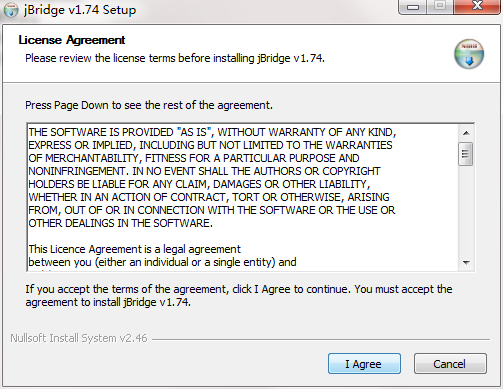Cancel the jBridge setup
This screenshot has width=503, height=389.
[450, 363]
